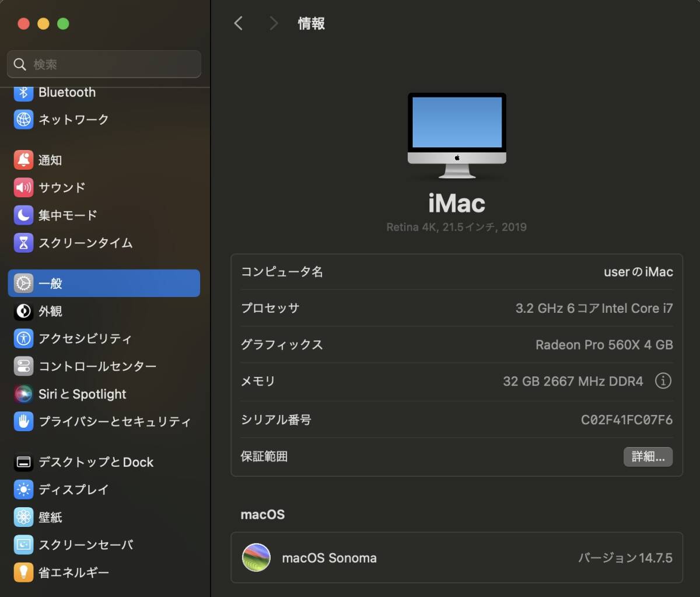Open the Bluetooth icon in sidebar

point(23,92)
